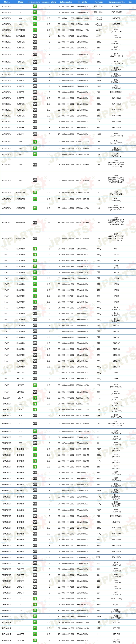Click petrol icon in Renault Master 2.0 row

35,634
